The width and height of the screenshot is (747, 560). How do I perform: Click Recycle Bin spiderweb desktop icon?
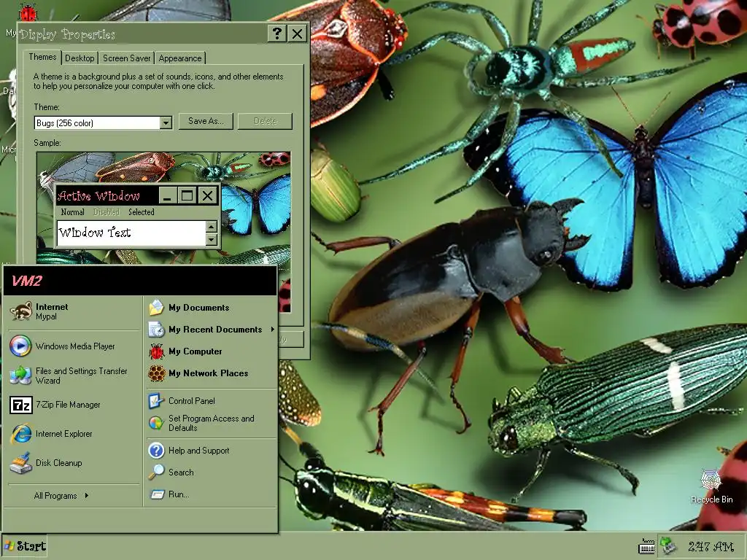[x=711, y=480]
